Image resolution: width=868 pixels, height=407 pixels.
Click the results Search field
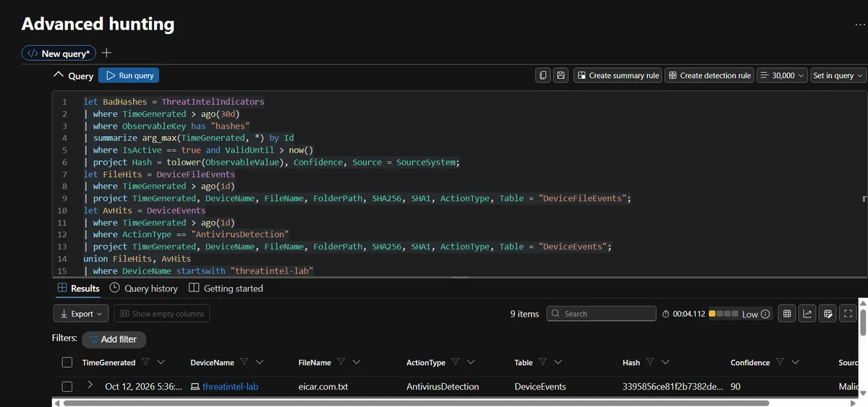tap(601, 314)
